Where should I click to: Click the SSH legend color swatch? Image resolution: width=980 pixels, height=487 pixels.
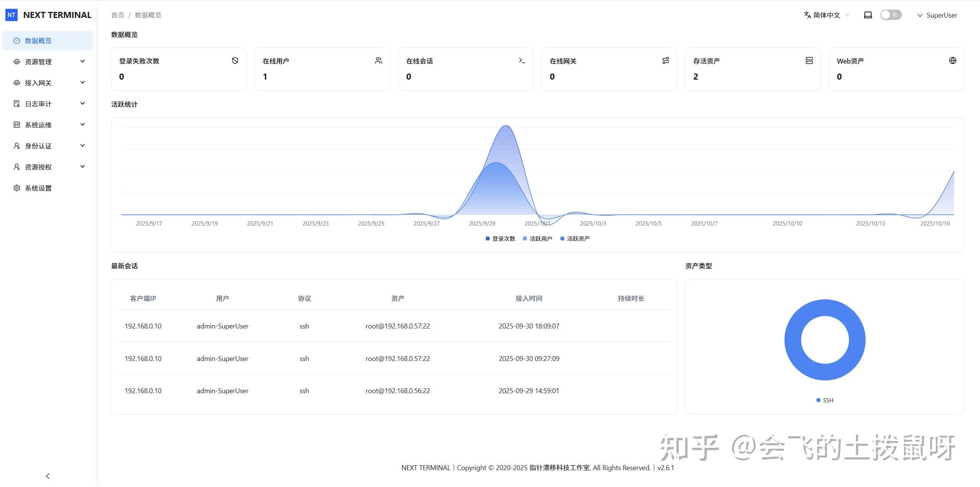point(818,400)
